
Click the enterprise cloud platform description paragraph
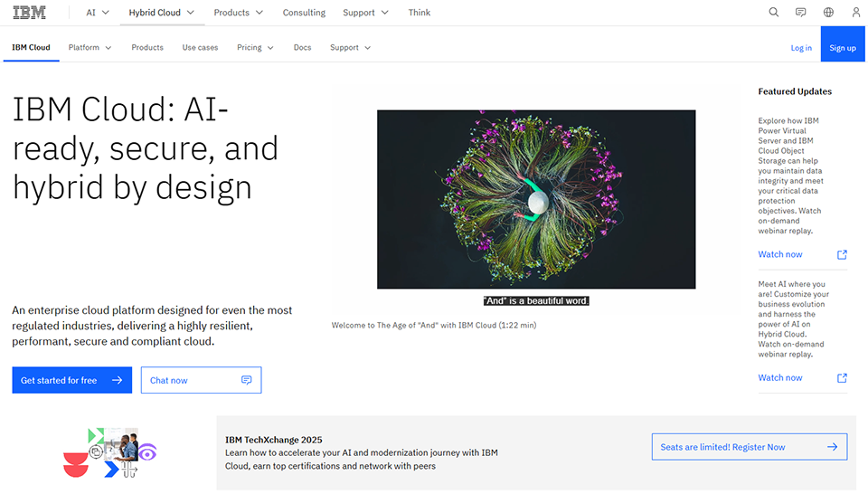pyautogui.click(x=152, y=326)
